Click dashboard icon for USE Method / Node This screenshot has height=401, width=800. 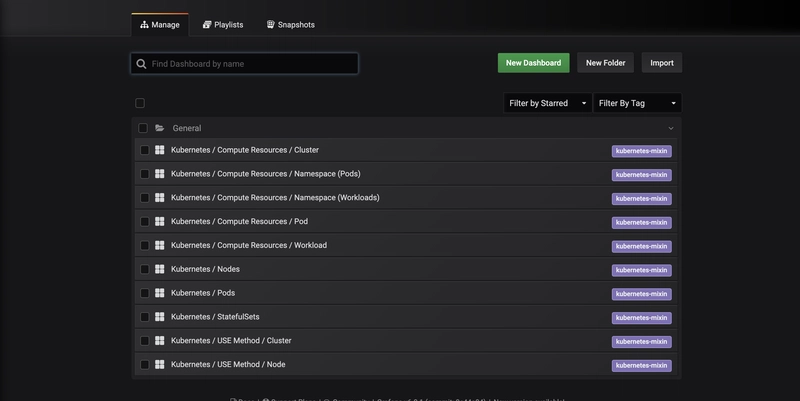(160, 364)
